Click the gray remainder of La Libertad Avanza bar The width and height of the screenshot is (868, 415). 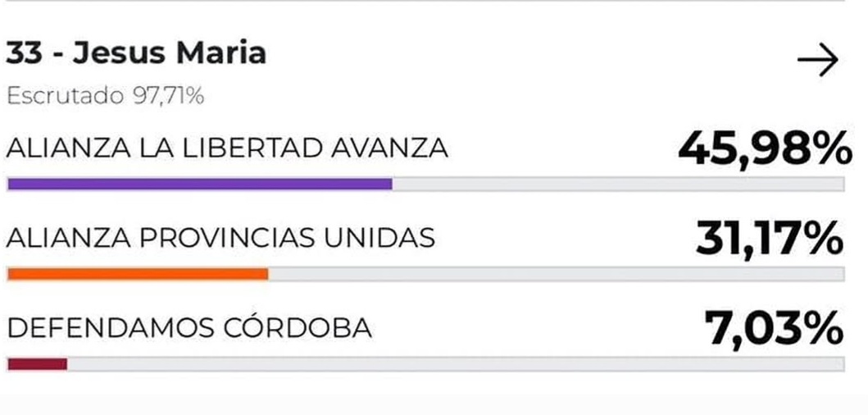[x=618, y=185]
